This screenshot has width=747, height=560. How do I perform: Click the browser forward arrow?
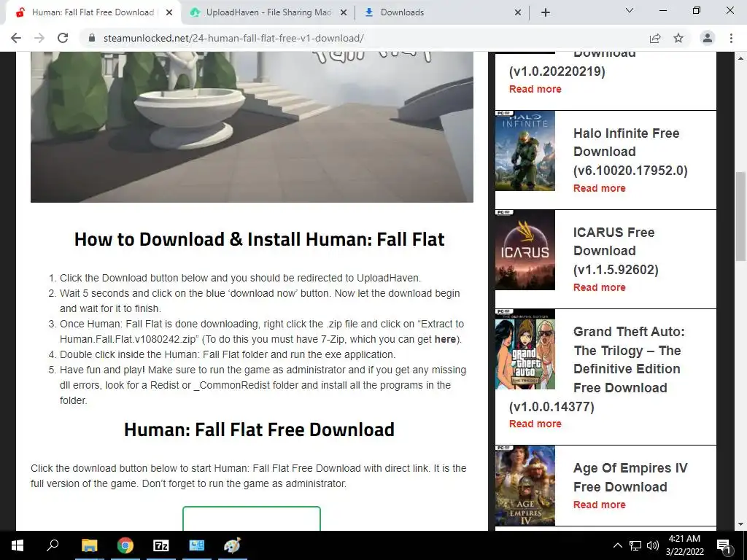[39, 38]
